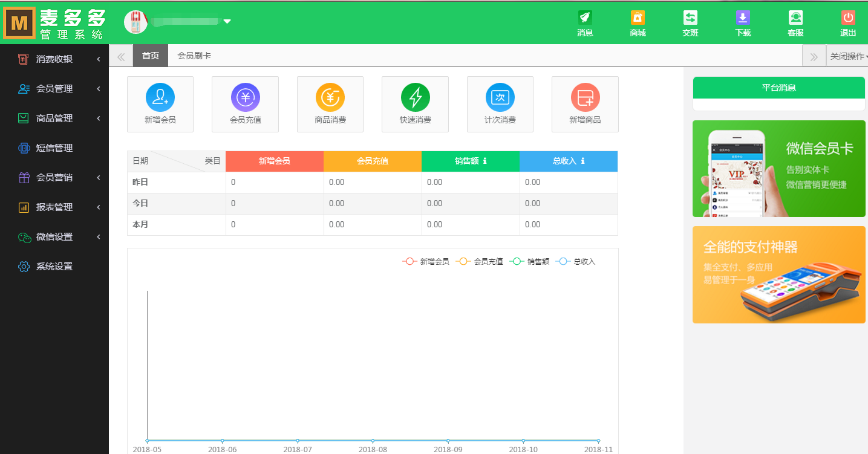This screenshot has width=868, height=454.
Task: Open the account name dropdown arrow
Action: (227, 22)
